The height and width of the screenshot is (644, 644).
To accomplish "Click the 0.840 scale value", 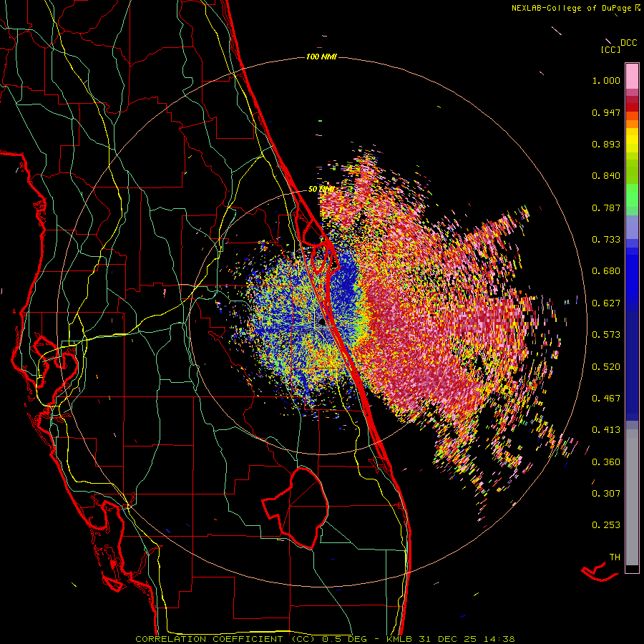I will pyautogui.click(x=606, y=176).
